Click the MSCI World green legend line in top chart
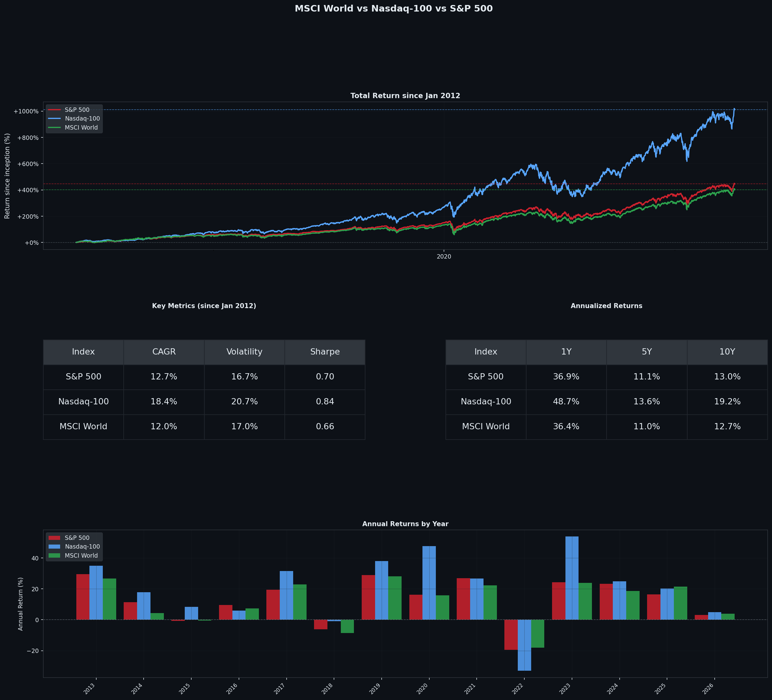This screenshot has height=700, width=772. tap(55, 127)
